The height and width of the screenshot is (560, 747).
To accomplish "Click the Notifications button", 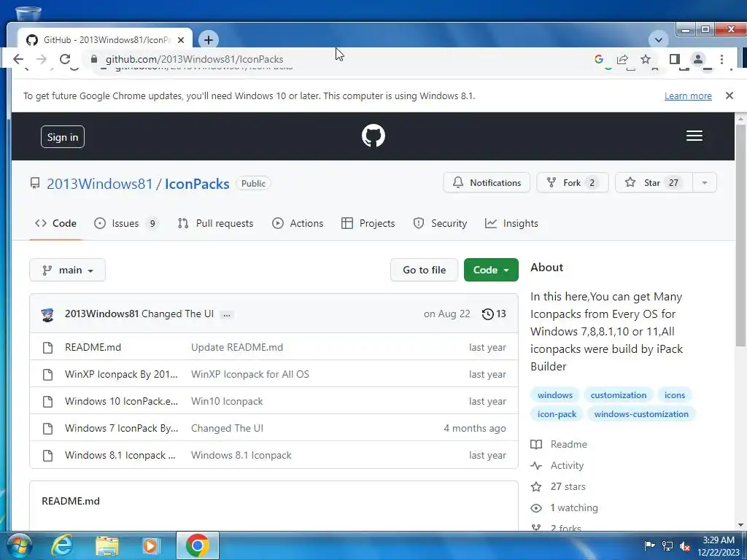I will click(x=487, y=183).
